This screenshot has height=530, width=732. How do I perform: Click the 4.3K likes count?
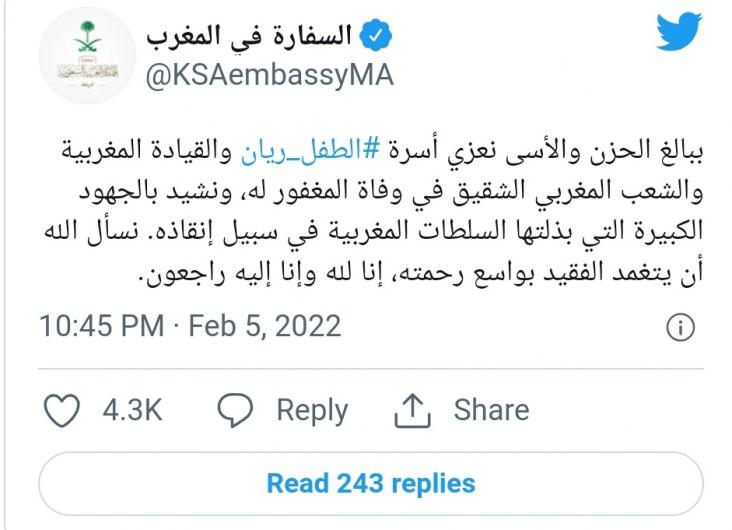(132, 410)
